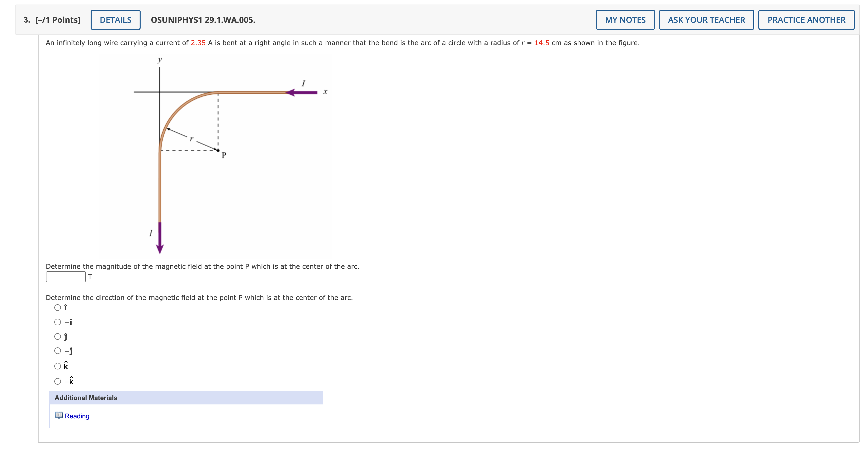Click the DETAILS button
This screenshot has width=868, height=462.
pos(115,20)
